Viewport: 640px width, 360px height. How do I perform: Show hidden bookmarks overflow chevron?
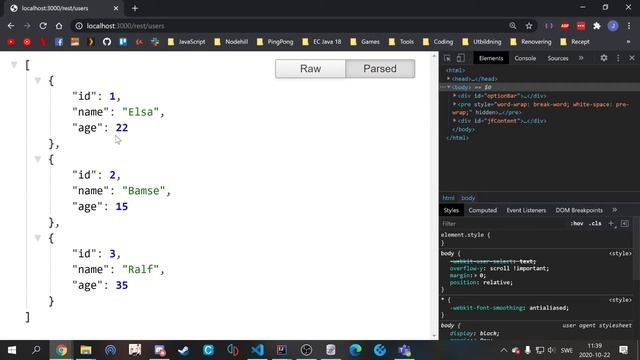point(628,42)
